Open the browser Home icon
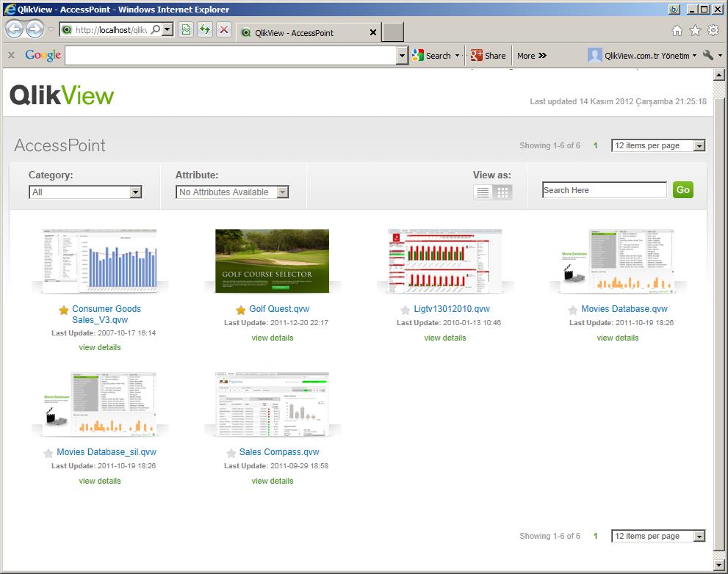Viewport: 728px width, 574px height. tap(677, 31)
